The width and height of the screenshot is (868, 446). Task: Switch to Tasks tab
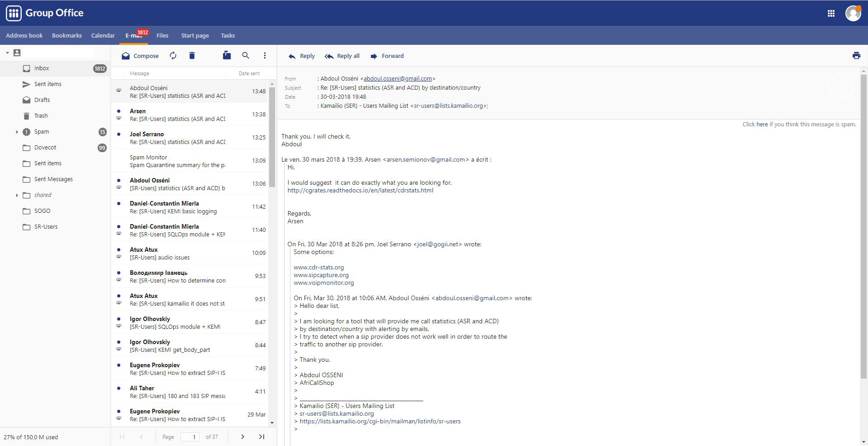tap(228, 35)
